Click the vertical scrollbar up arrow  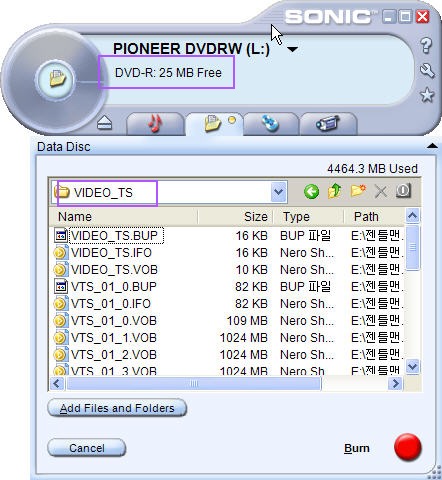tap(413, 216)
